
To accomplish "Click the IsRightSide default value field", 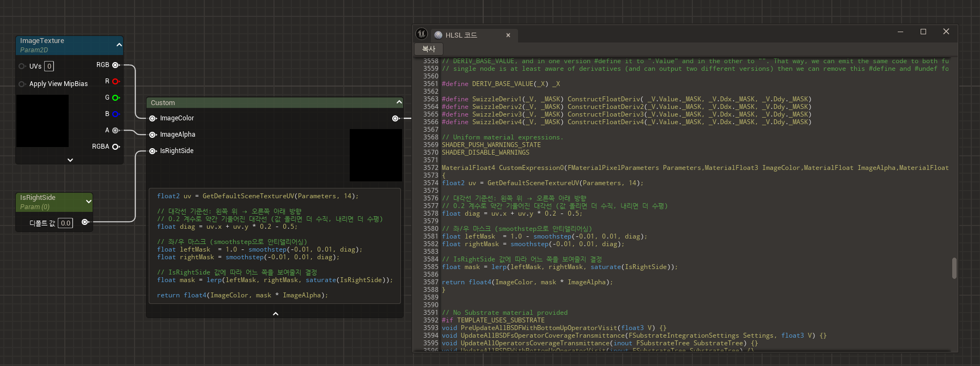I will (x=65, y=223).
